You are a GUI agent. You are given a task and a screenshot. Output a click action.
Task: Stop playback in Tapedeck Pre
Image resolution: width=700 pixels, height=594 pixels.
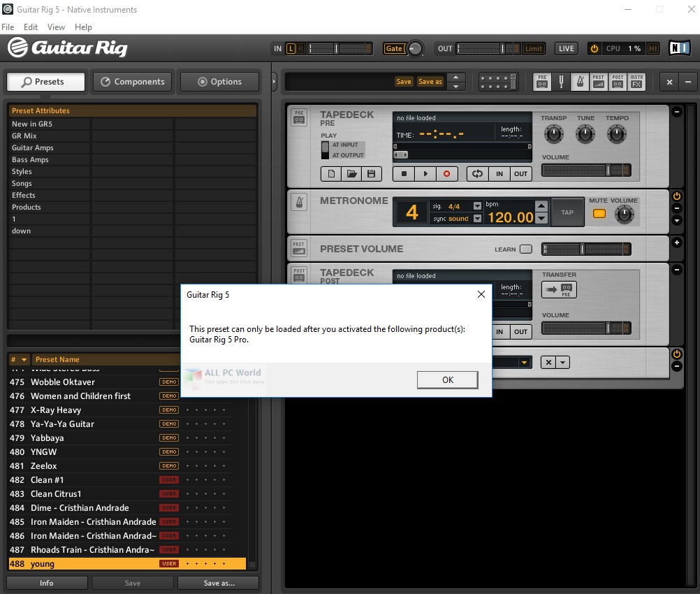pyautogui.click(x=404, y=174)
